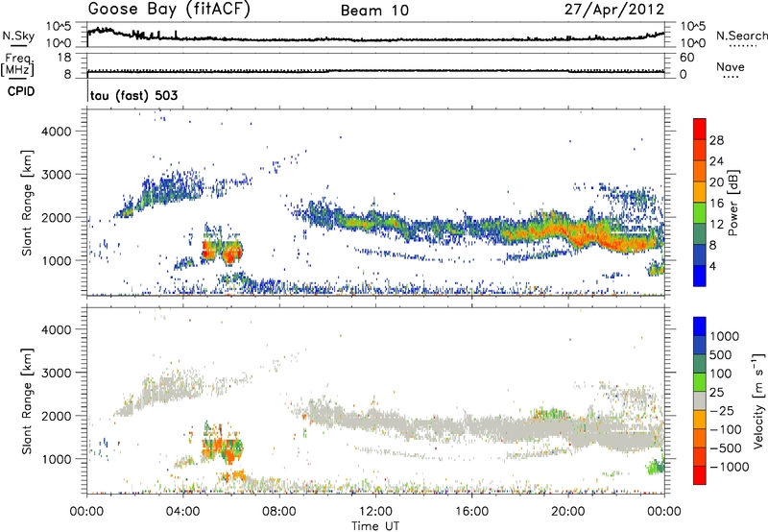
Task: Click the "4" label on the power color bar
Action: click(713, 267)
